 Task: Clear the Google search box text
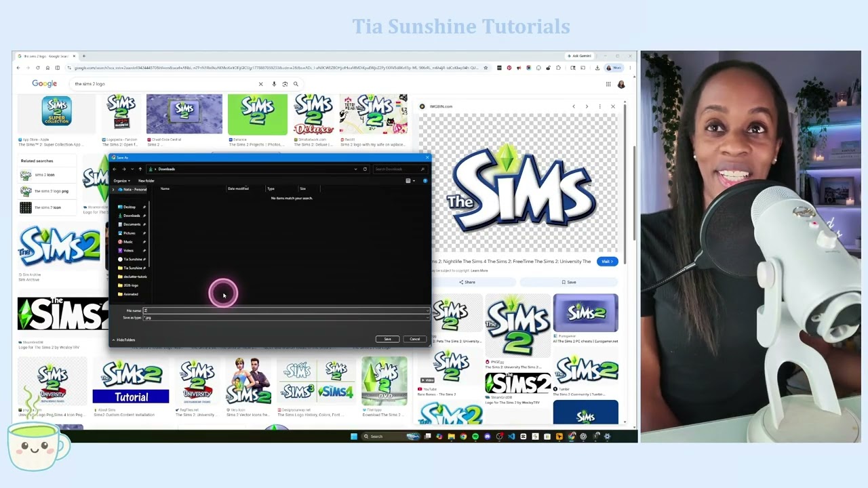pyautogui.click(x=260, y=84)
